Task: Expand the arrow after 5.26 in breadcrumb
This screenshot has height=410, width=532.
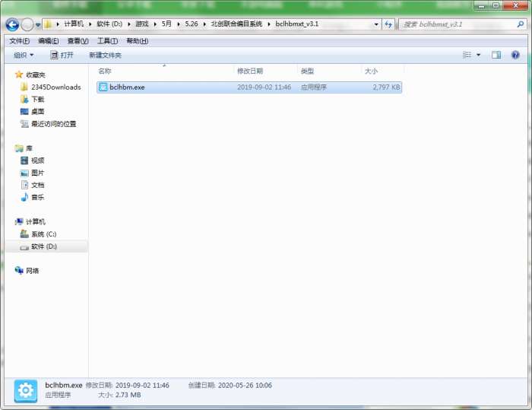Action: (x=204, y=24)
